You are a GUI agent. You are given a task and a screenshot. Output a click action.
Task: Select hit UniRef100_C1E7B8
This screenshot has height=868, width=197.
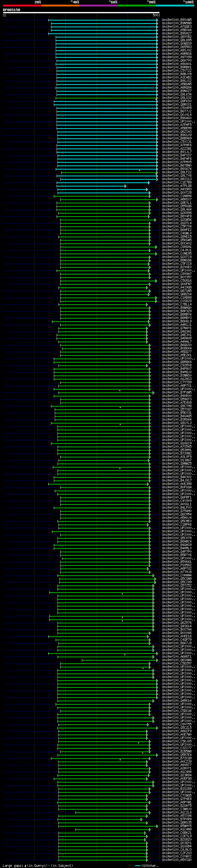(177, 182)
